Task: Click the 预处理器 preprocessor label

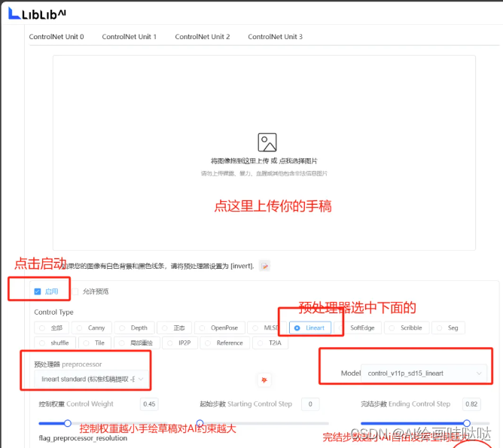Action: pos(68,364)
